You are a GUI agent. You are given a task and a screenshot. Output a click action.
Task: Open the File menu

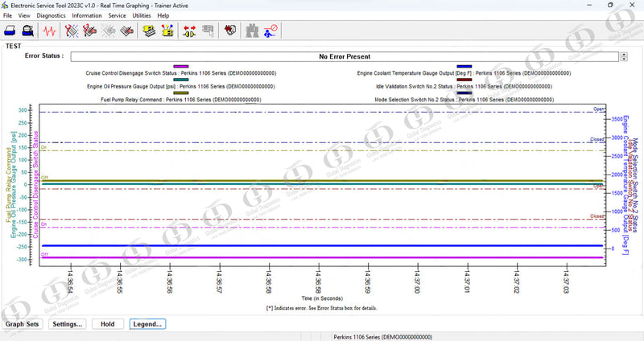pyautogui.click(x=7, y=15)
